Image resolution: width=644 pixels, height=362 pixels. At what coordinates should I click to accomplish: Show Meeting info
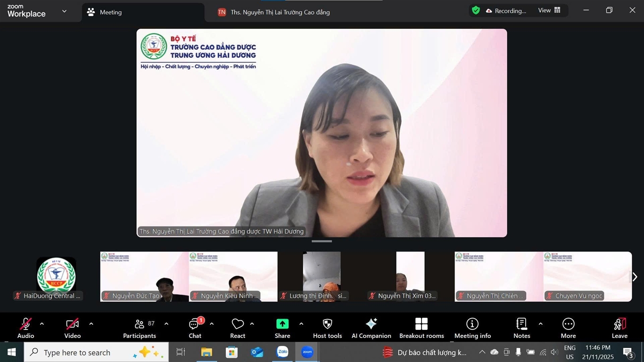click(472, 328)
